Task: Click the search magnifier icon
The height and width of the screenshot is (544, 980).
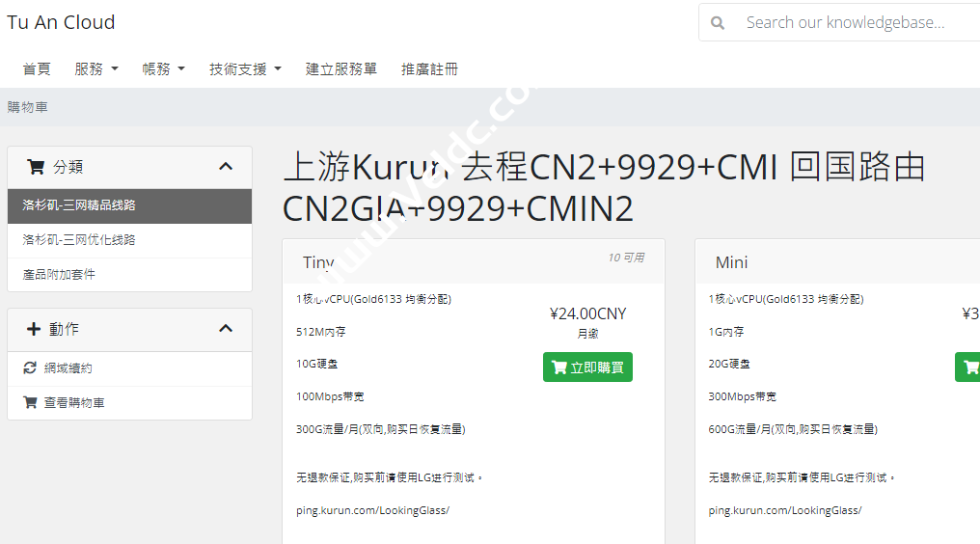Action: (x=718, y=23)
